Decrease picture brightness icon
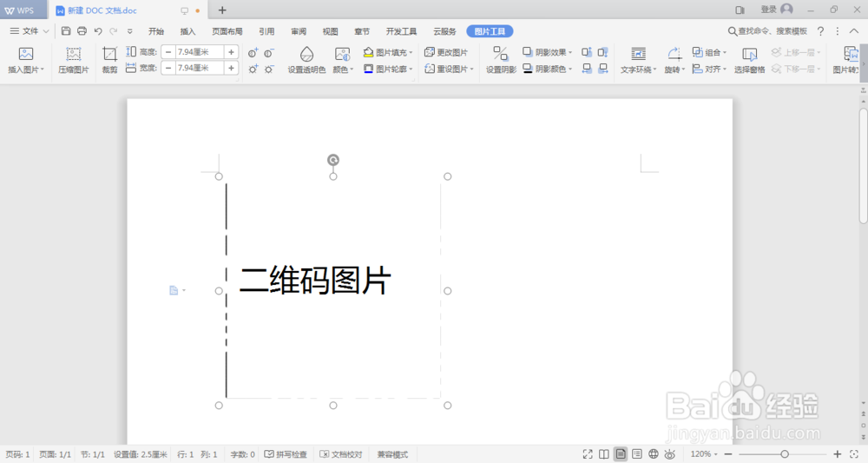 point(269,69)
